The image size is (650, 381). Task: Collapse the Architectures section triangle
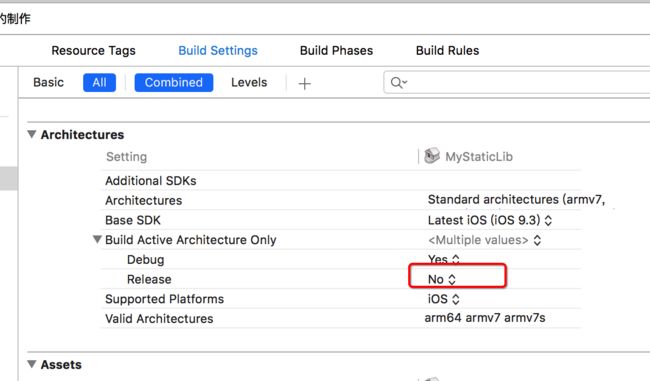[32, 134]
